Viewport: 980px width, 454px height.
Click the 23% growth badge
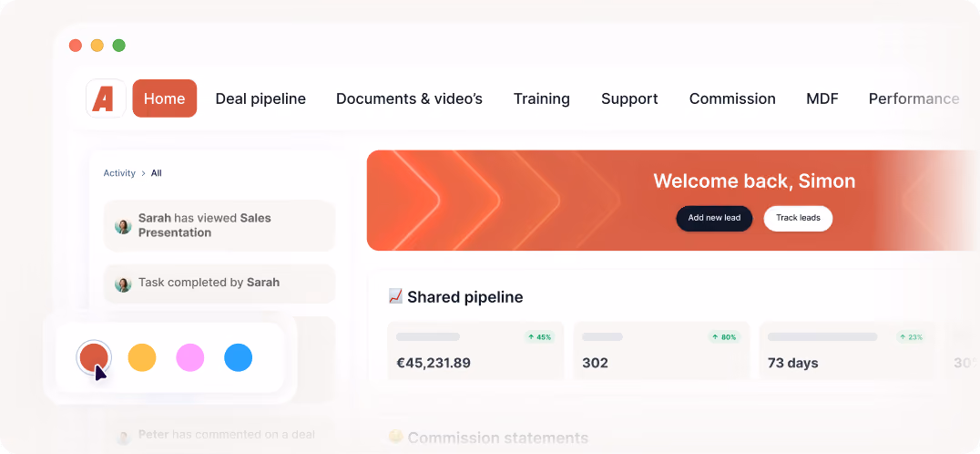pyautogui.click(x=910, y=337)
